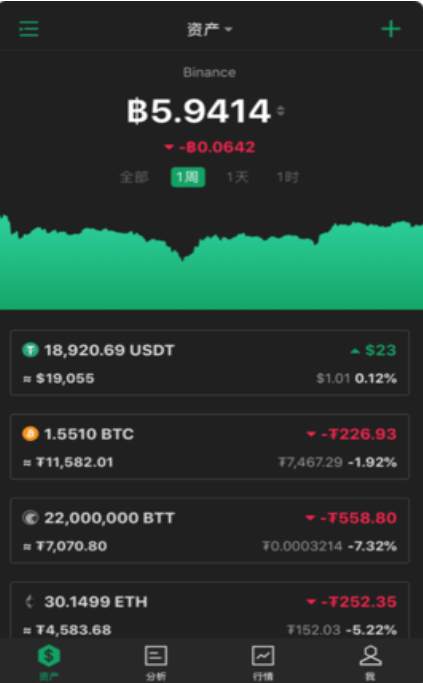Select the 全部 time range

pos(134,177)
